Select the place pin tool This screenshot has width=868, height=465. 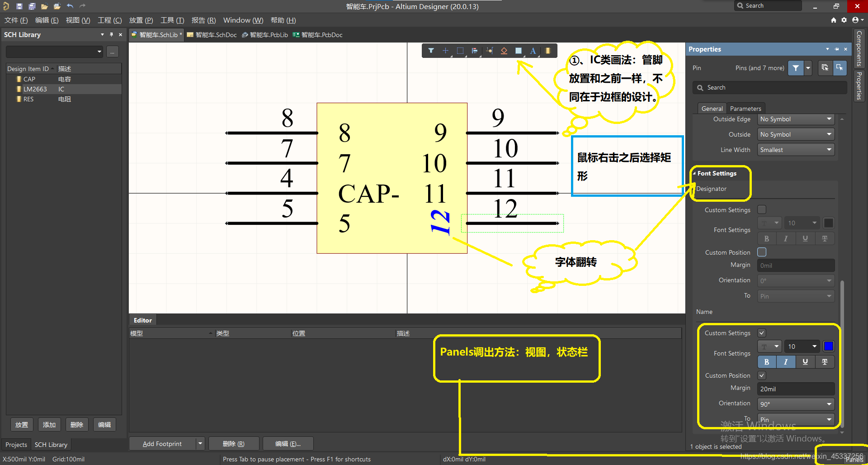point(490,51)
